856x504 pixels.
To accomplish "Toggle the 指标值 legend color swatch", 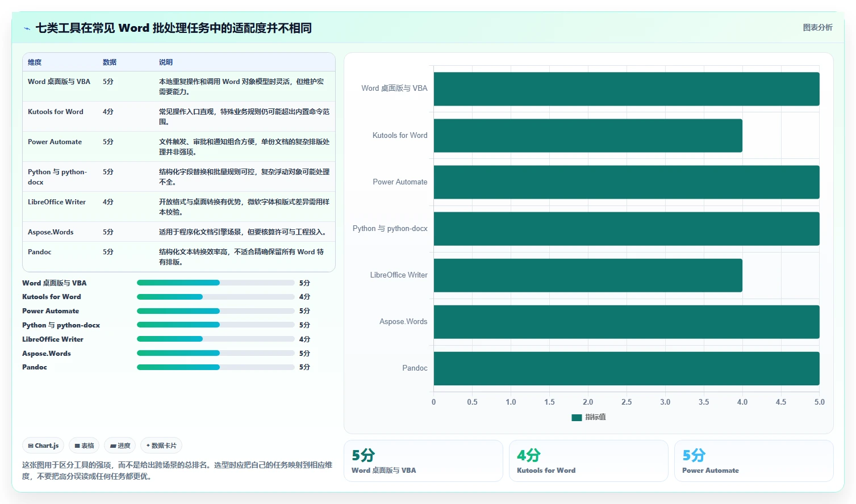I will tap(577, 417).
